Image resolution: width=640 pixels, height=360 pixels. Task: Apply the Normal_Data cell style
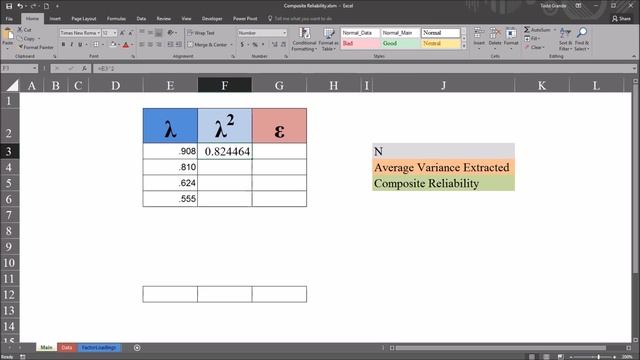[360, 33]
